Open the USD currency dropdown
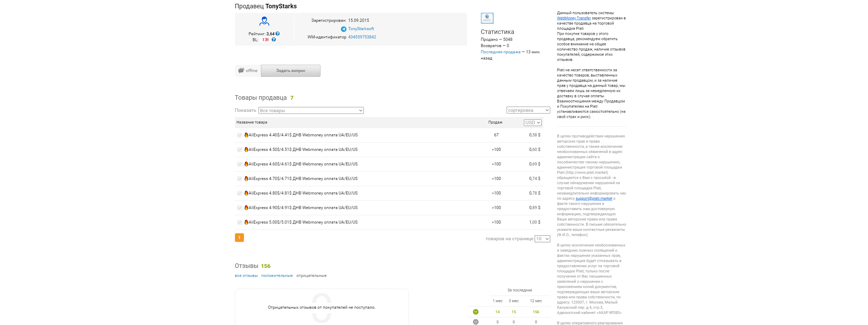Screen dimensions: 868x325 [x=533, y=123]
